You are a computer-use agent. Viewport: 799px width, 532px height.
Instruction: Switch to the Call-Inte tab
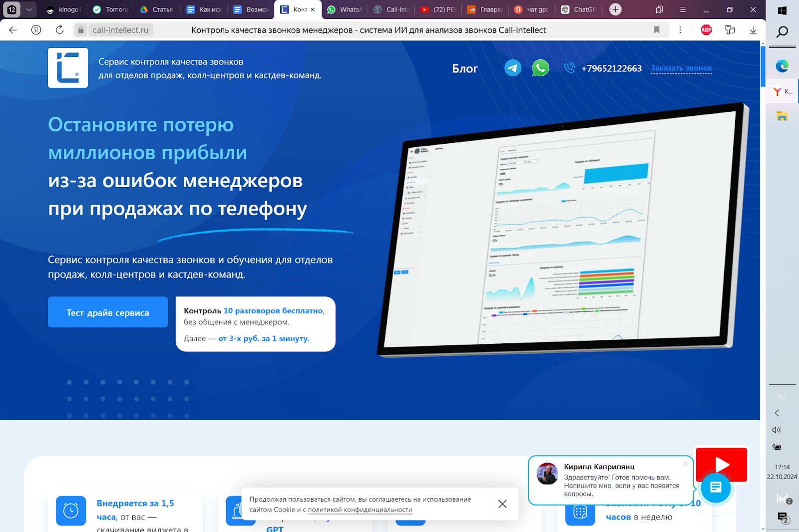(392, 9)
